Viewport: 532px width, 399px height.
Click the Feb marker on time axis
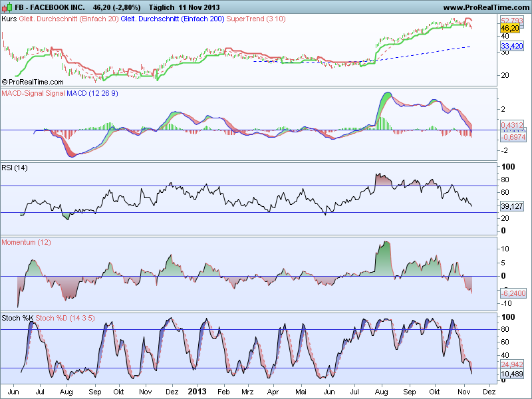pos(223,392)
